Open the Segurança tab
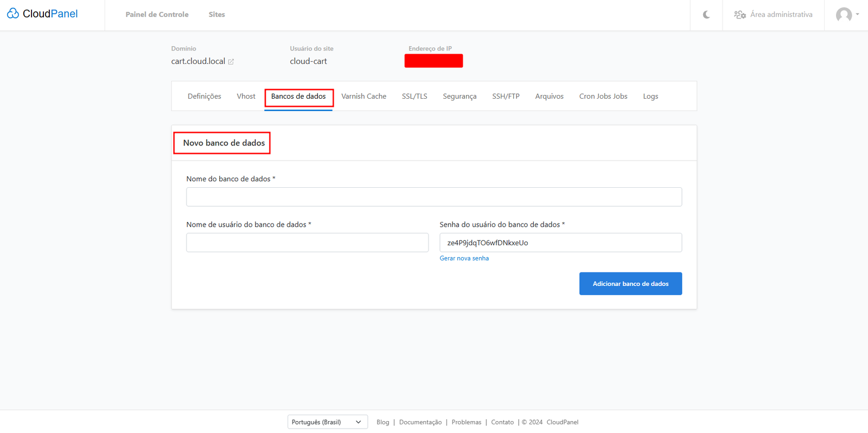 (x=459, y=97)
